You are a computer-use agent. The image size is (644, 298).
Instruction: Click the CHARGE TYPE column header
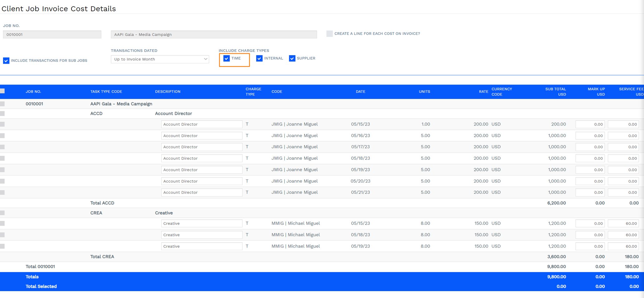coord(253,92)
